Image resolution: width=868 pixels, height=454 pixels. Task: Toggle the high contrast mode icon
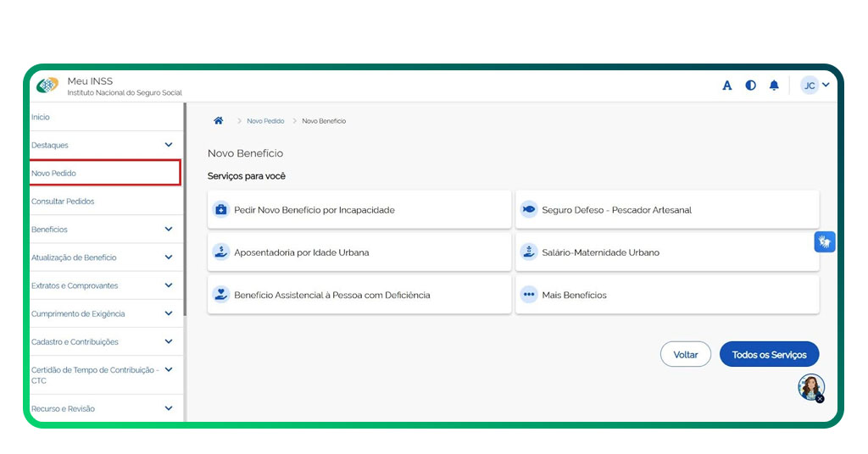click(x=750, y=86)
